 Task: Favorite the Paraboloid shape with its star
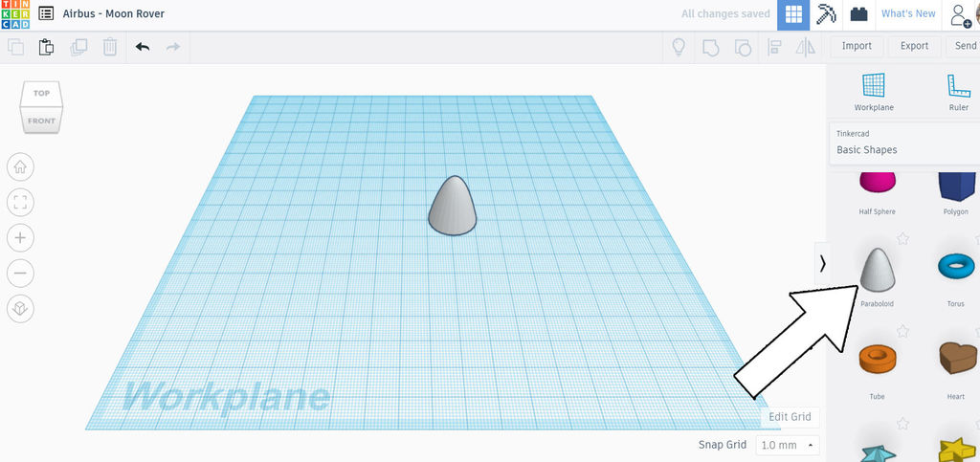coord(902,238)
